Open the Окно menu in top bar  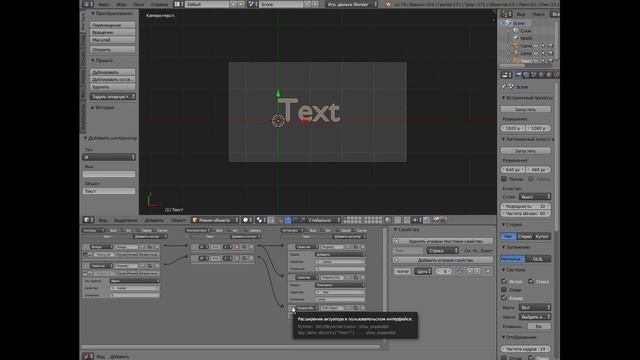pyautogui.click(x=138, y=4)
